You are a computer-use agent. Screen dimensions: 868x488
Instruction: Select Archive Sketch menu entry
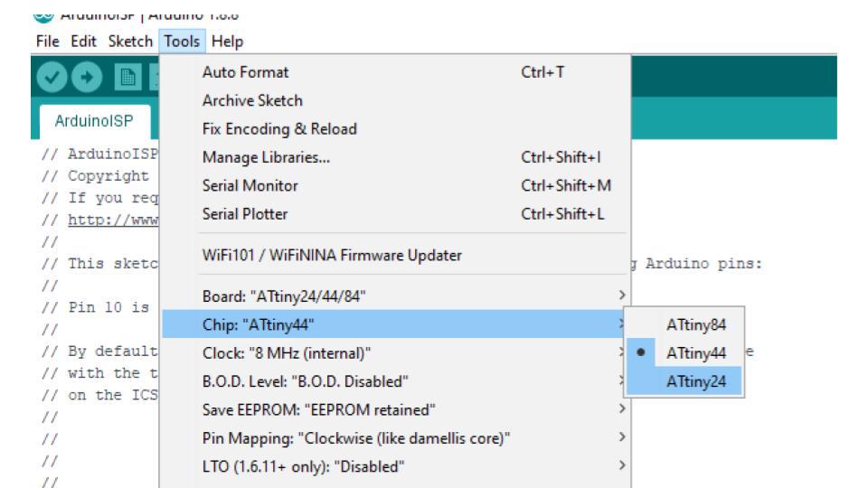coord(396,100)
